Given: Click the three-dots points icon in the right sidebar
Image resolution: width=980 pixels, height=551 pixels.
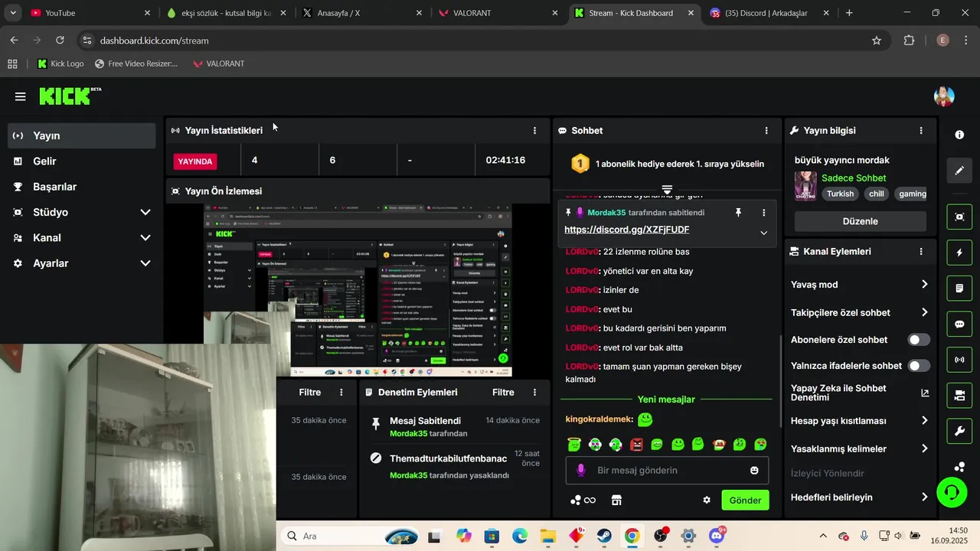Looking at the screenshot, I should tap(959, 466).
